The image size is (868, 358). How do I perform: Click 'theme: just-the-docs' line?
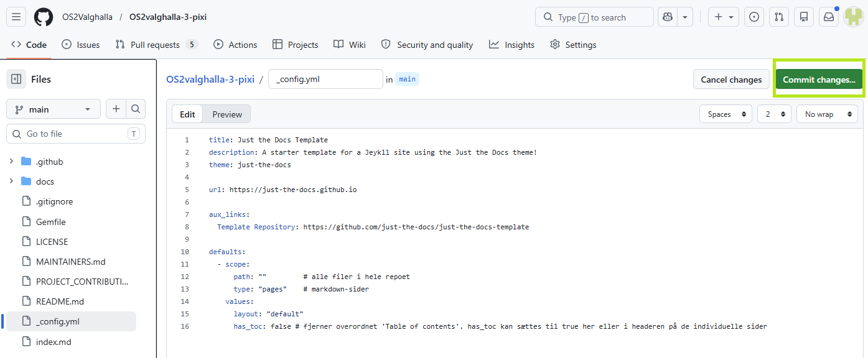(250, 165)
